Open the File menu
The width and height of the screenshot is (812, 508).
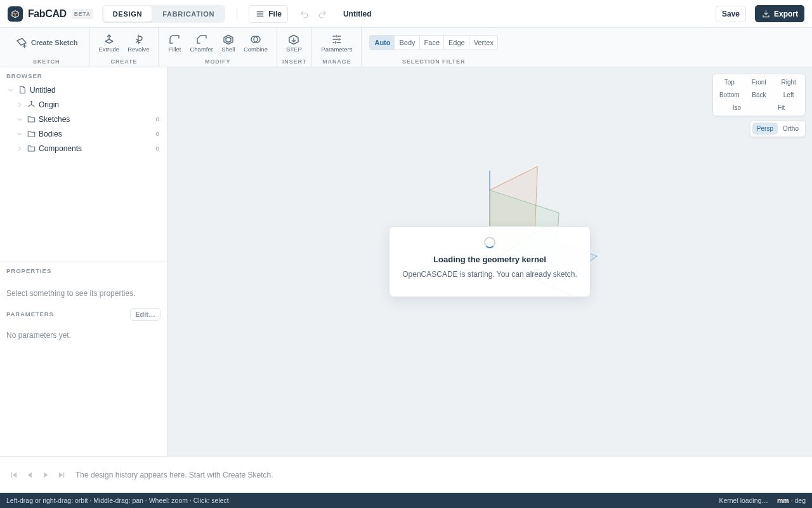click(x=268, y=14)
